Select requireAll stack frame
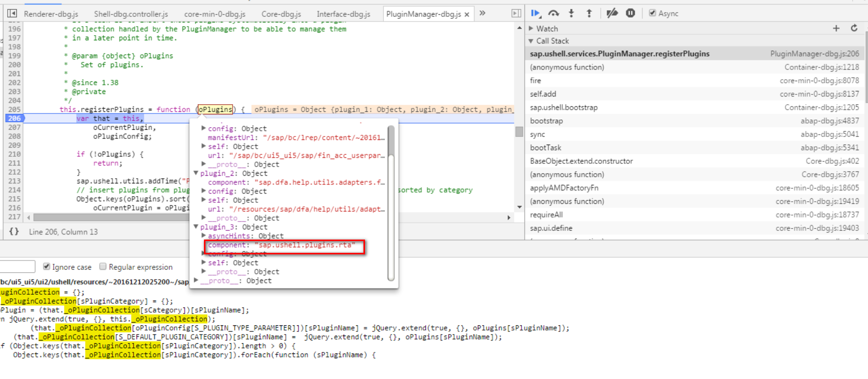The height and width of the screenshot is (379, 868). click(694, 215)
